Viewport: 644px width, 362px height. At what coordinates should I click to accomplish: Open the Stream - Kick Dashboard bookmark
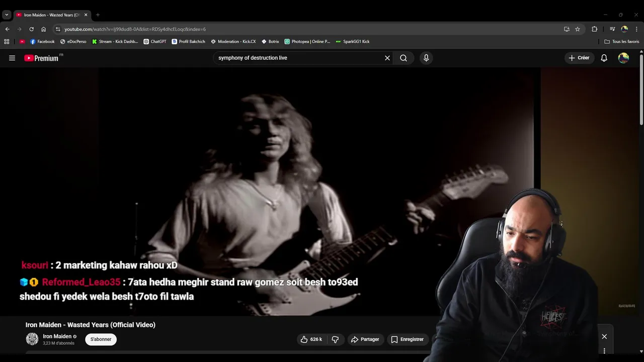[x=115, y=42]
